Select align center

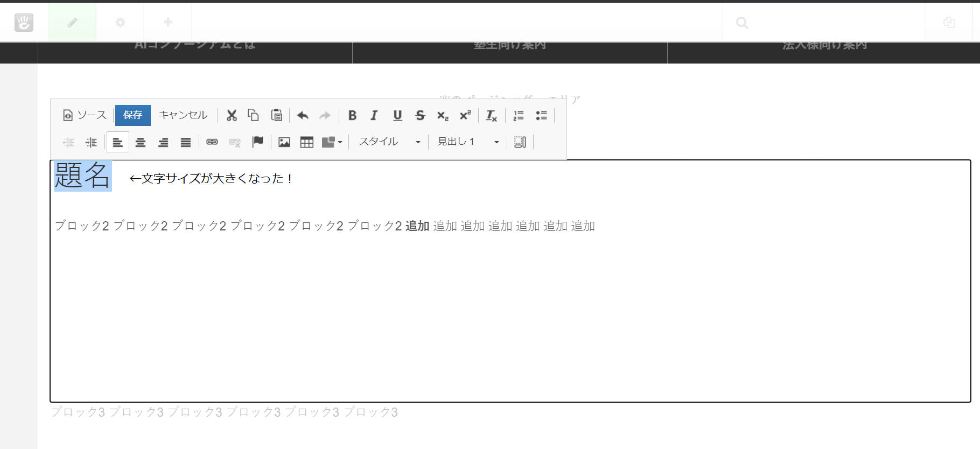click(141, 142)
